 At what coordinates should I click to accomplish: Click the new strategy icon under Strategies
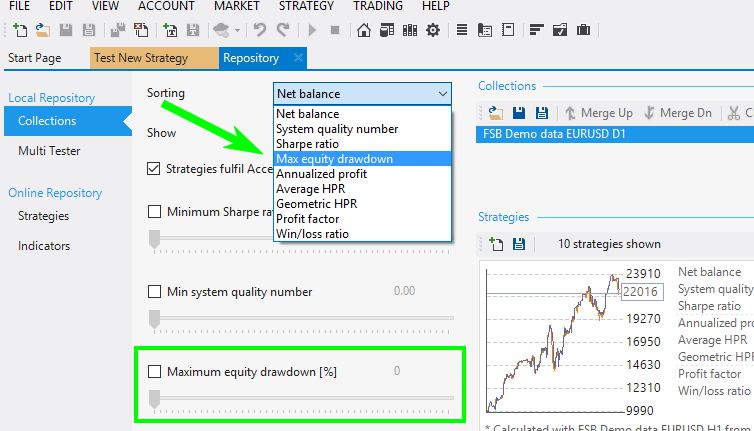tap(496, 244)
